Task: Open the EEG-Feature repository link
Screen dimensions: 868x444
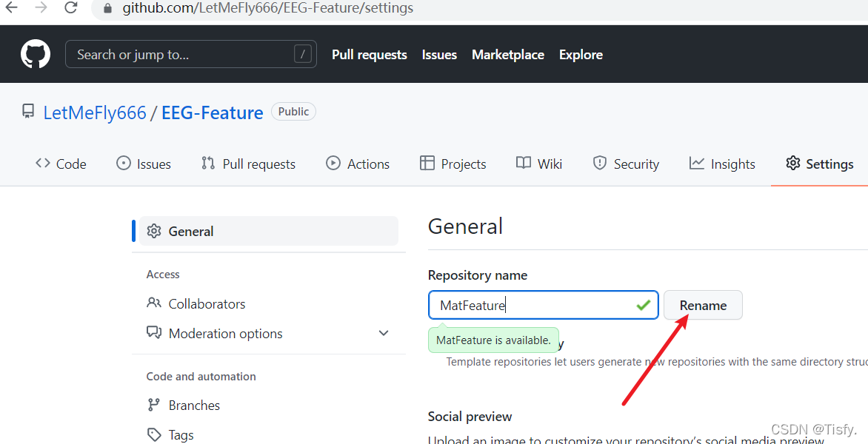Action: pyautogui.click(x=212, y=112)
